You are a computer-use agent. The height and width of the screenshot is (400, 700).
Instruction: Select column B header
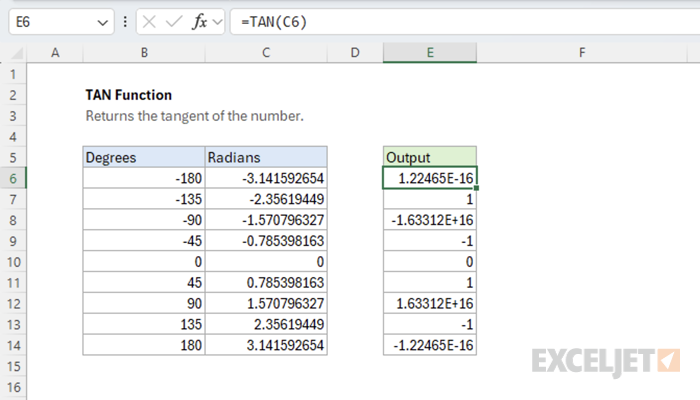[144, 53]
